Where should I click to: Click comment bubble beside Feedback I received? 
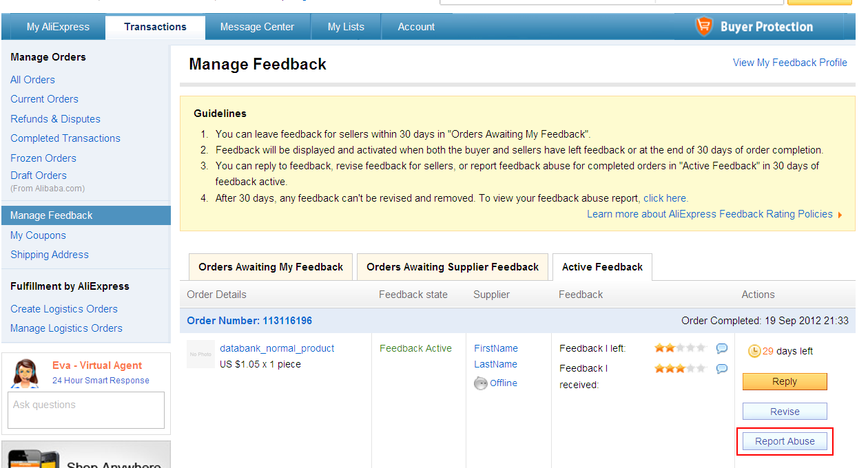click(722, 369)
